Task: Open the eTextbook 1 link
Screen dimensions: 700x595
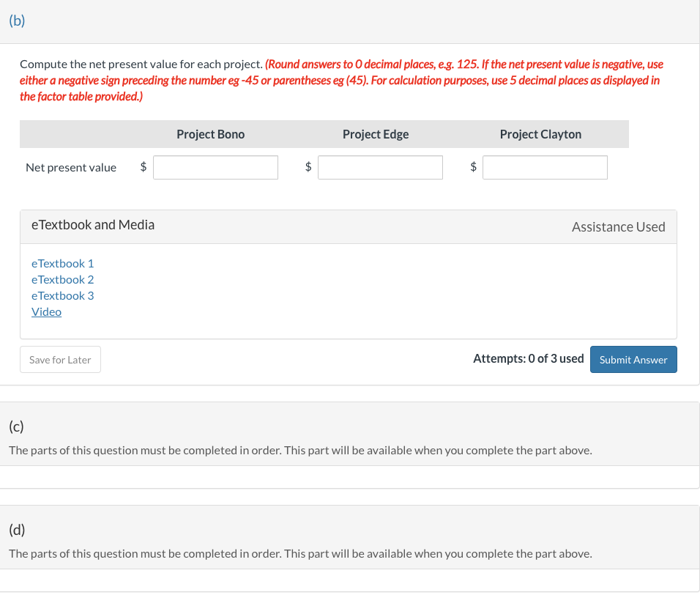Action: (x=63, y=263)
